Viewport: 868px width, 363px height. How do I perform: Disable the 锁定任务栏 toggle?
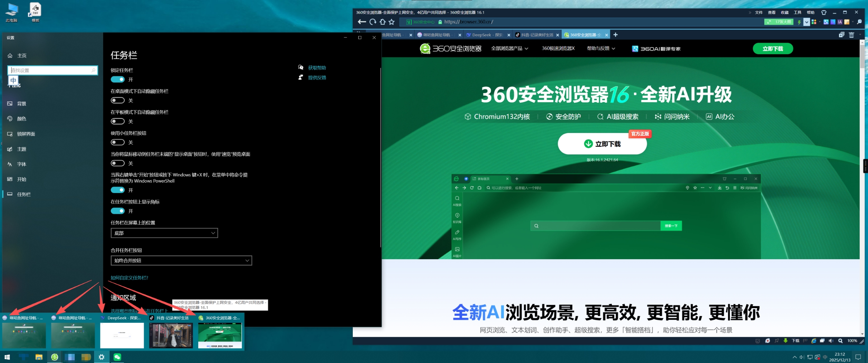(x=118, y=79)
